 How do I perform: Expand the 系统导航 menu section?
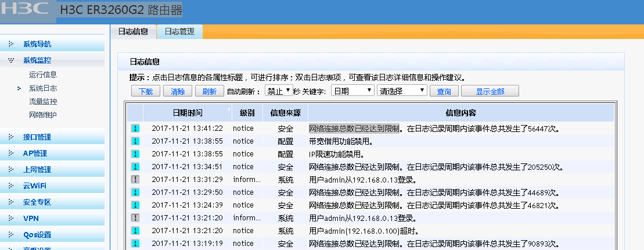pyautogui.click(x=52, y=44)
